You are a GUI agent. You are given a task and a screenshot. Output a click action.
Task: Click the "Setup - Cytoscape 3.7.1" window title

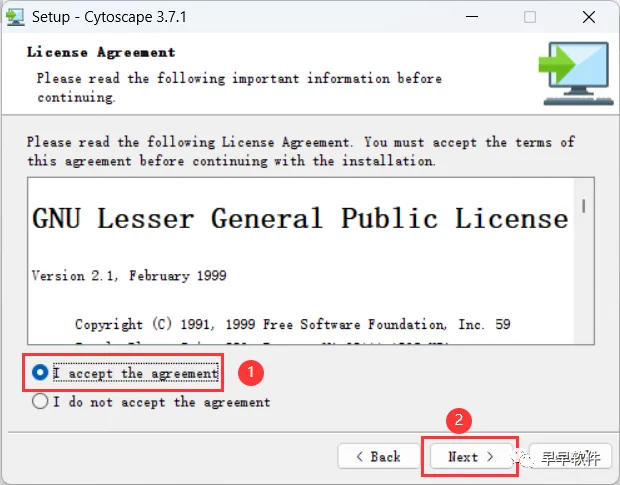109,17
